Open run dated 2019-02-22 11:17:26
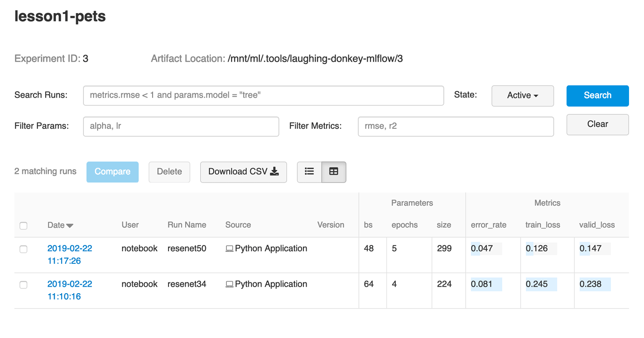Image resolution: width=644 pixels, height=338 pixels. [x=70, y=248]
